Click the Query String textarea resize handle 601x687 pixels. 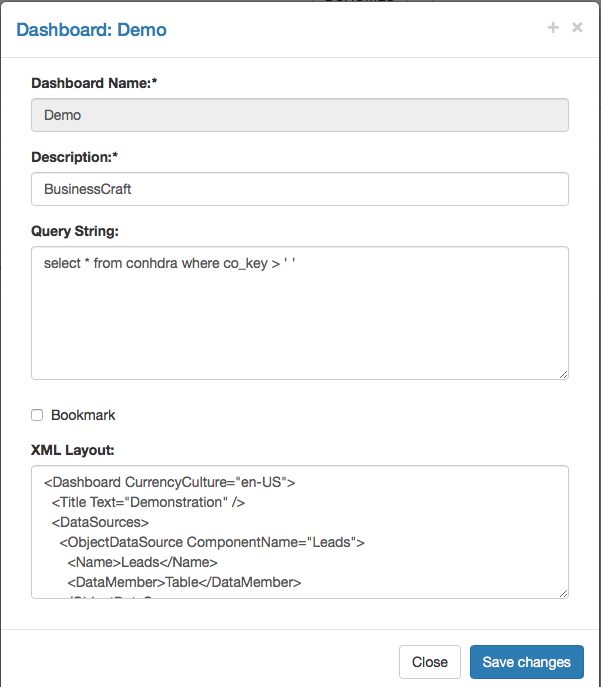click(x=564, y=375)
